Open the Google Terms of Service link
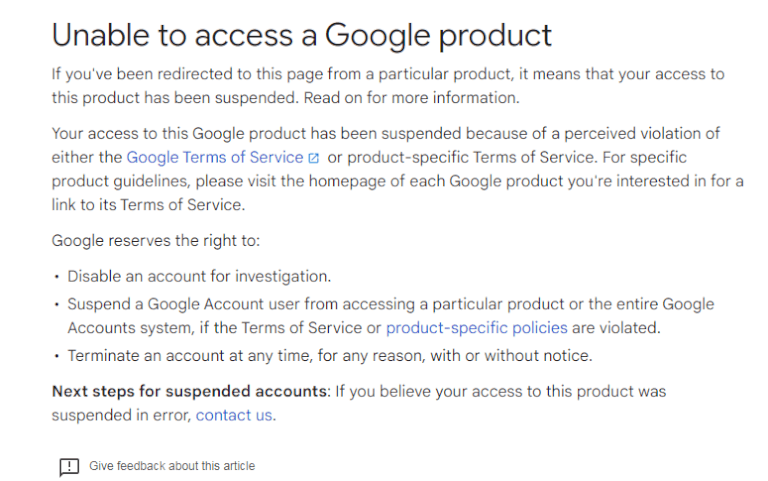The width and height of the screenshot is (768, 481). pyautogui.click(x=215, y=157)
